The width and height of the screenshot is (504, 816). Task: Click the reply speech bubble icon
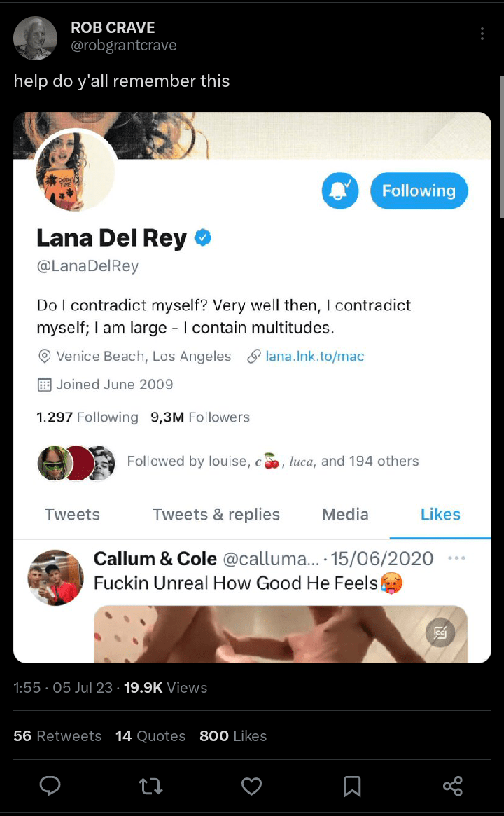tap(50, 787)
